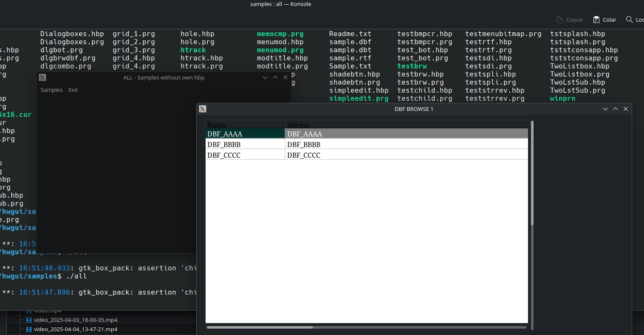Select DBF_BBBB in the Name column

pos(224,145)
